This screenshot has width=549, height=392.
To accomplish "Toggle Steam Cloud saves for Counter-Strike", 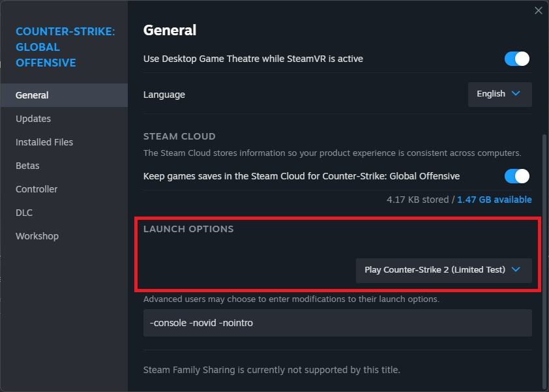I will coord(517,176).
